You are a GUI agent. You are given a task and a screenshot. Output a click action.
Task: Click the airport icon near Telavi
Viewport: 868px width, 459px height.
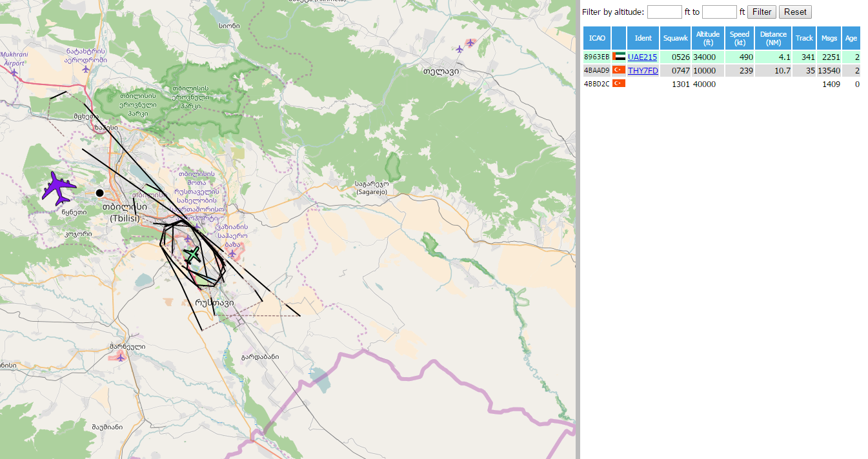pos(470,43)
